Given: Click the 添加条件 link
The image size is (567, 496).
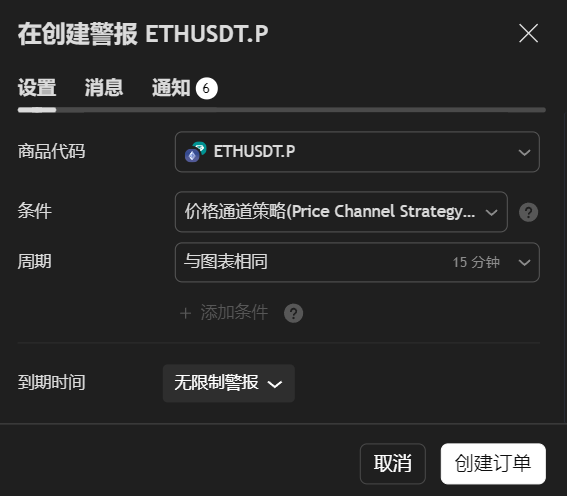Looking at the screenshot, I should [234, 312].
